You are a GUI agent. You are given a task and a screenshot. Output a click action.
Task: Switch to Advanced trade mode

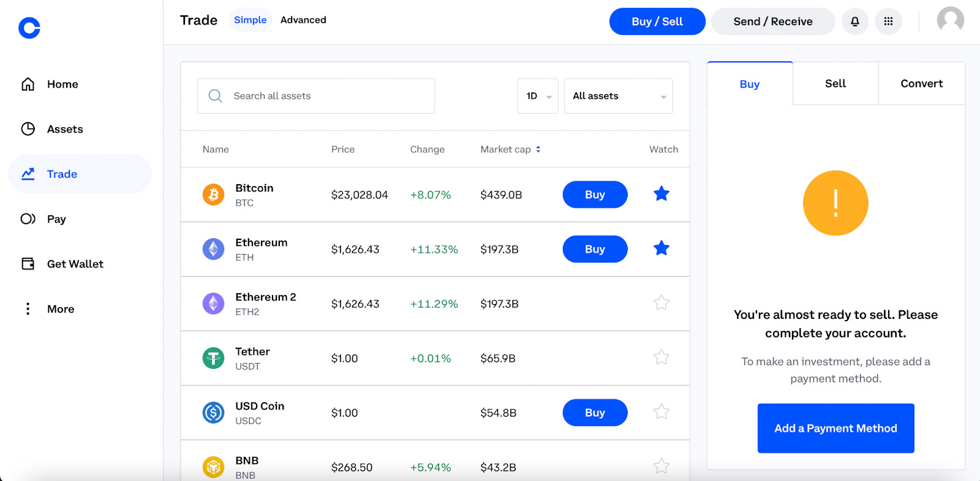point(303,20)
